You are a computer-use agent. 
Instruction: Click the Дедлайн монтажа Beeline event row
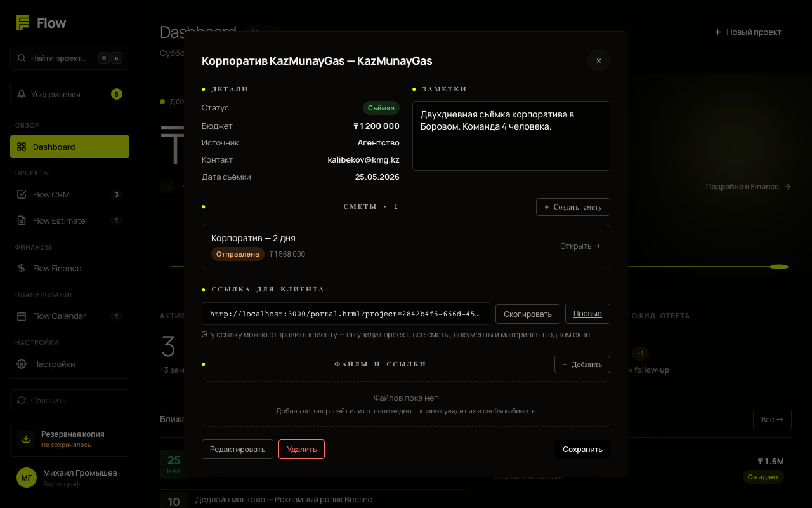pyautogui.click(x=312, y=500)
